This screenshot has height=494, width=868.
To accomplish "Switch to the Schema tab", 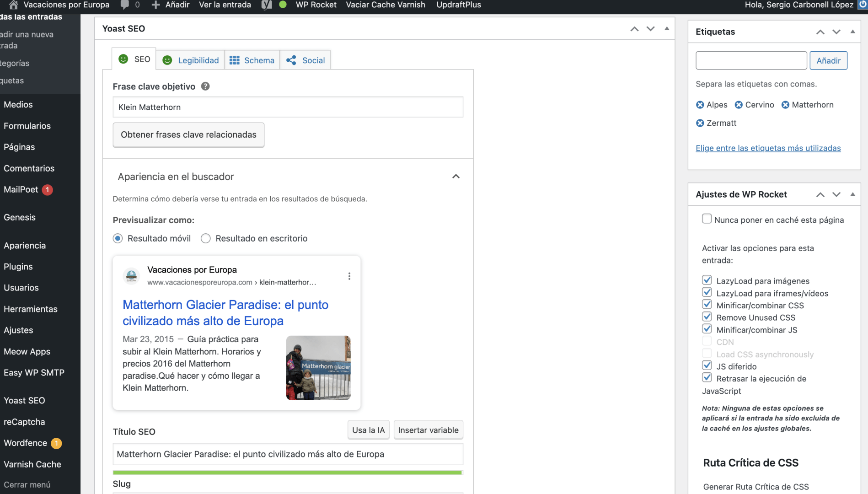I will pos(252,60).
